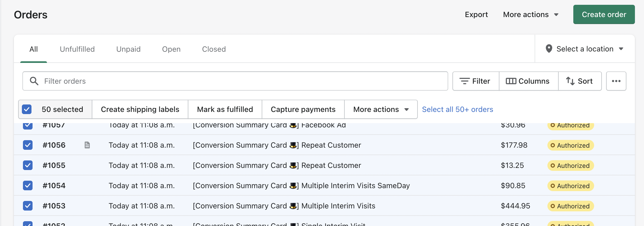The height and width of the screenshot is (226, 644).
Task: Click the location pin icon
Action: pos(549,49)
